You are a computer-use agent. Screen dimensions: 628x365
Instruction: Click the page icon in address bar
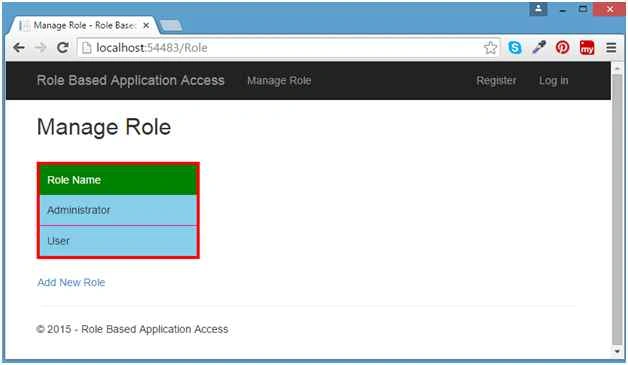pos(87,48)
